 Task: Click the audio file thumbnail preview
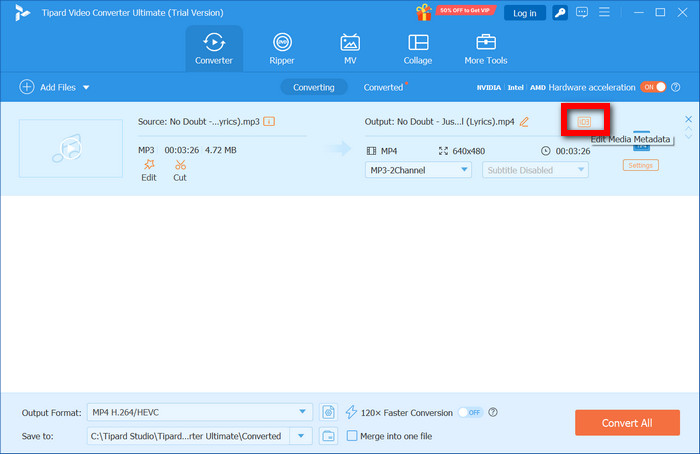click(x=70, y=150)
